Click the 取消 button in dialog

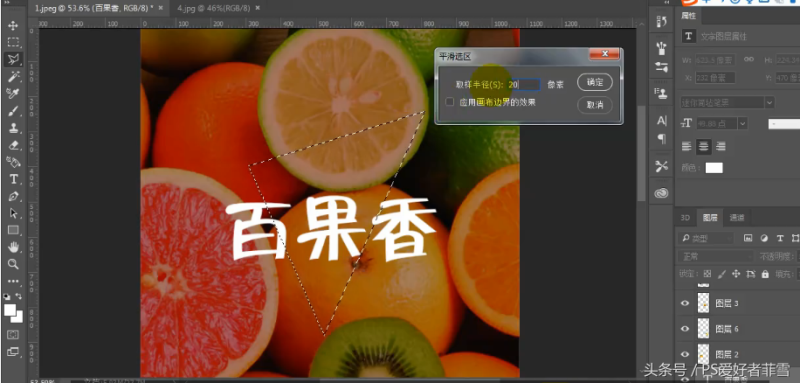595,105
